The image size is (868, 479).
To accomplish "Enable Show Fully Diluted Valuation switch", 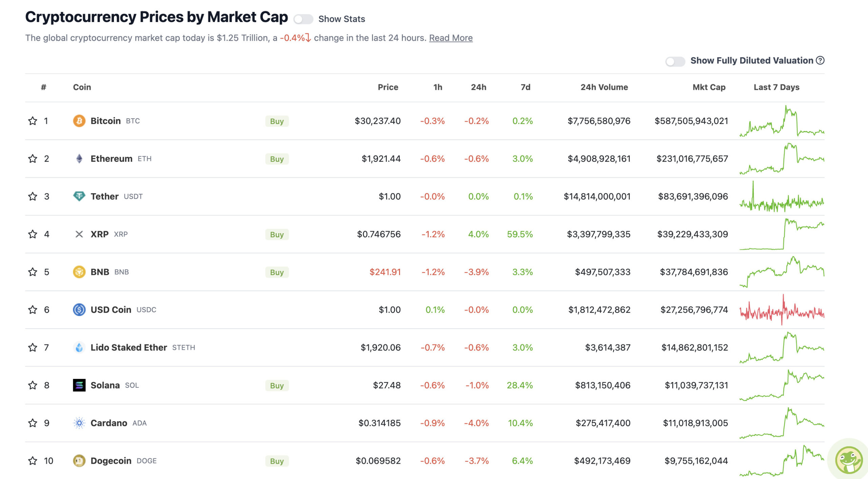I will click(675, 61).
